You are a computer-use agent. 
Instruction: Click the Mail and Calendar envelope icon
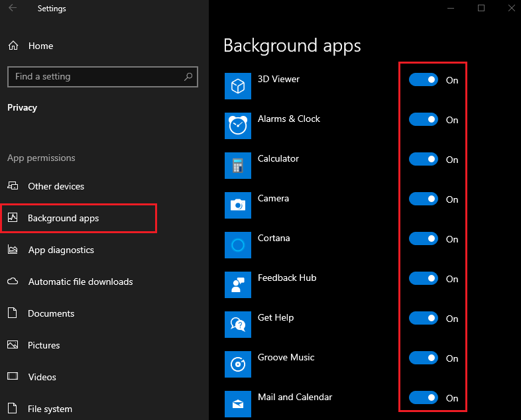click(x=238, y=403)
